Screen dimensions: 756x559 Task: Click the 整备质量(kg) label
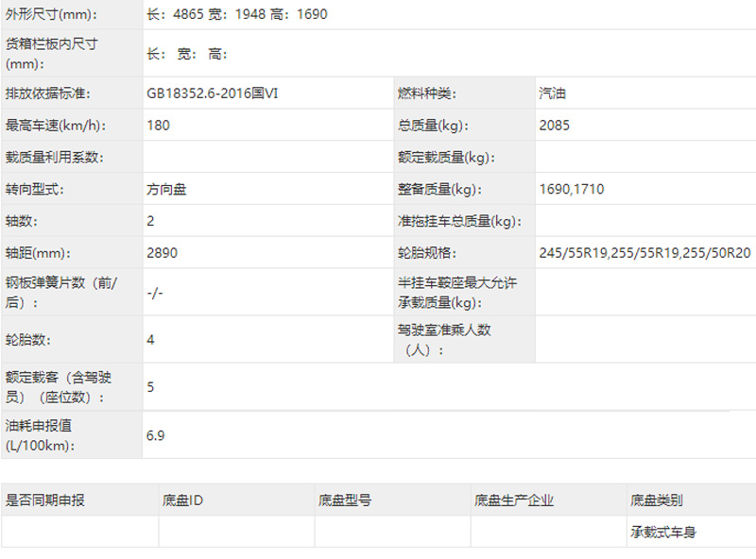point(439,189)
